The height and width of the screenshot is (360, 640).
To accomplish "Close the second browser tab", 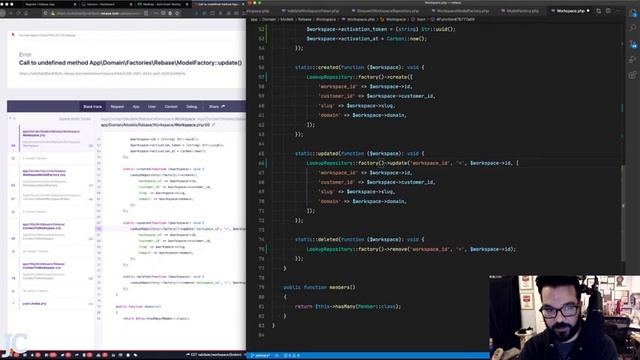I will tap(131, 4).
